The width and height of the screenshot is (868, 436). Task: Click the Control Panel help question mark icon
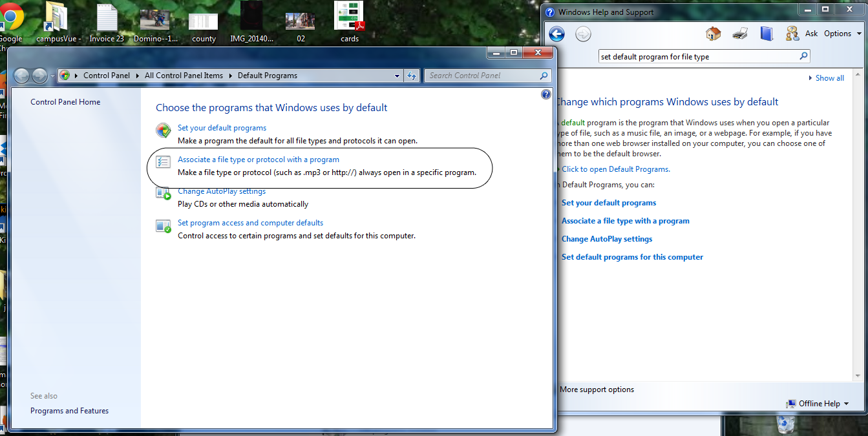click(545, 95)
